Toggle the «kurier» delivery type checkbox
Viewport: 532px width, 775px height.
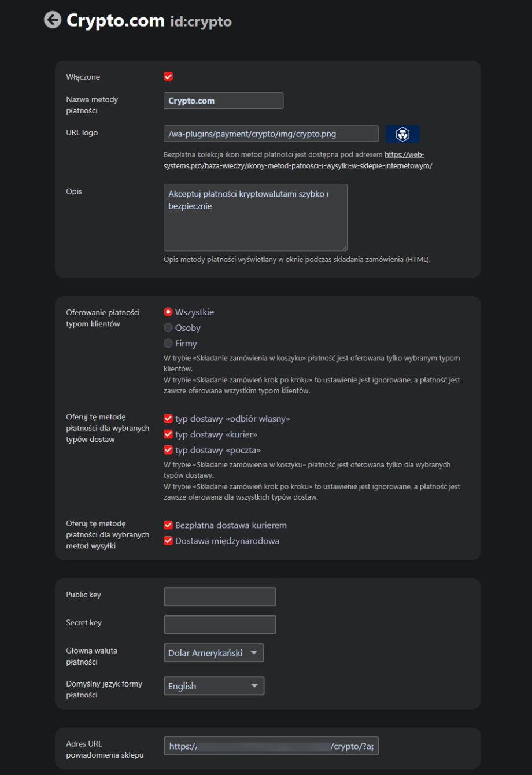[168, 434]
